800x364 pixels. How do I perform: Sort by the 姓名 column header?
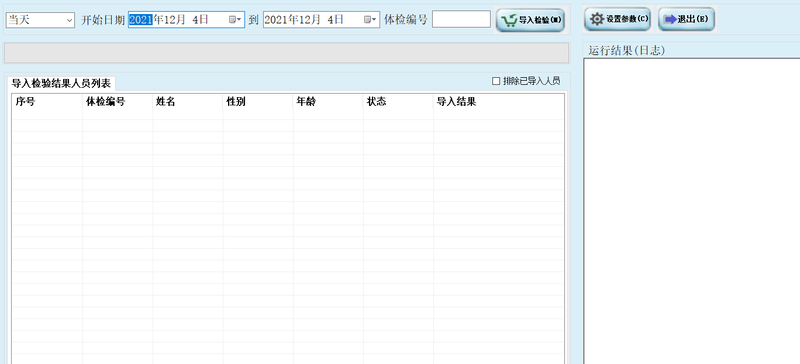pyautogui.click(x=188, y=102)
